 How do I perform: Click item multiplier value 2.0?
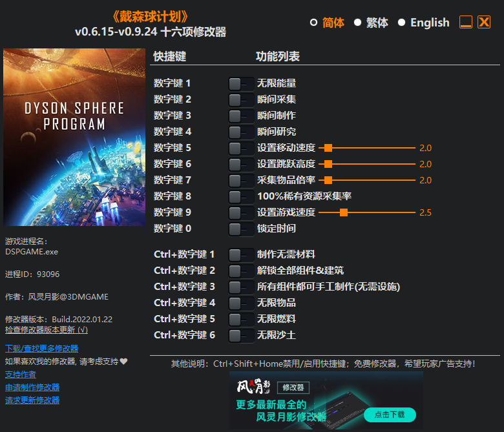tap(425, 180)
